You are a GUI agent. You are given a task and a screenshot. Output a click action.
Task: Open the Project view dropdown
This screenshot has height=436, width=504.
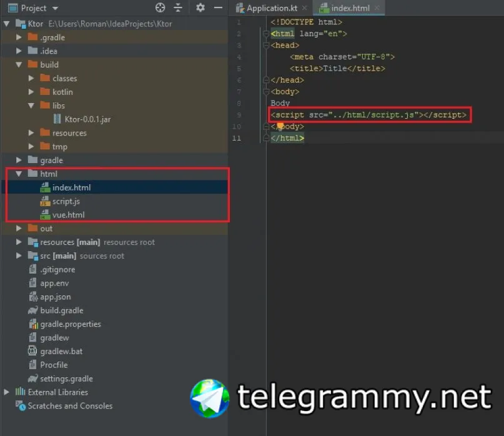pyautogui.click(x=56, y=8)
